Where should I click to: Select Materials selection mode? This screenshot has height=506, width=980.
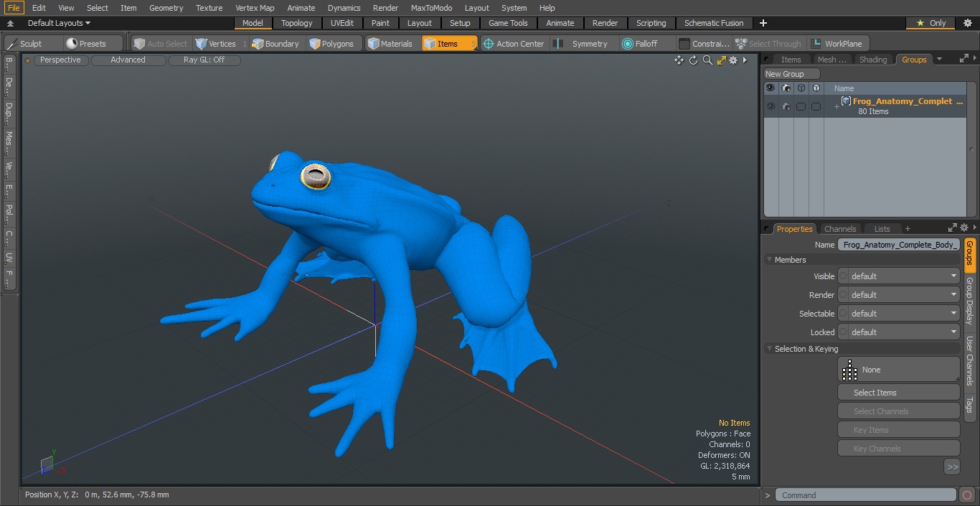tap(391, 44)
